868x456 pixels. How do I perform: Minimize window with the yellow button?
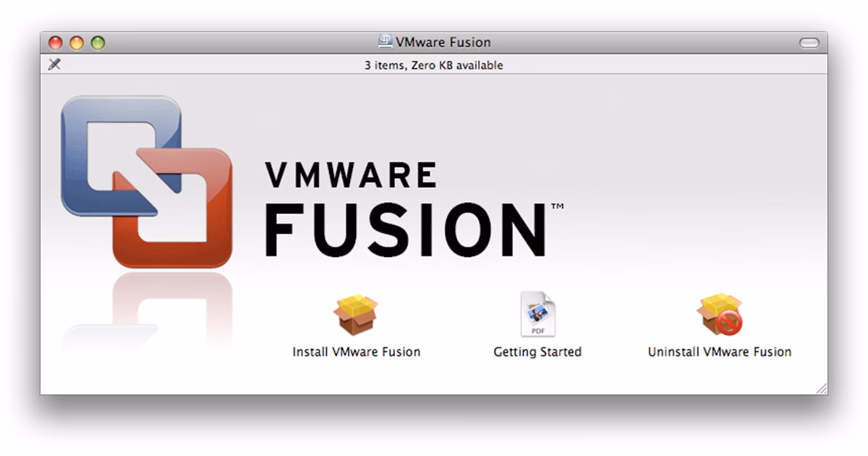(77, 43)
